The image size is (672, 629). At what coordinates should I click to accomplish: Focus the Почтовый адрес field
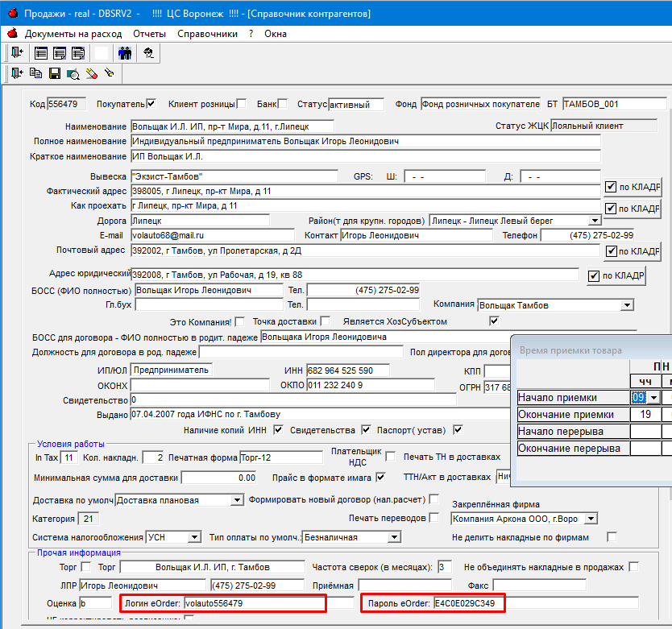tap(365, 250)
